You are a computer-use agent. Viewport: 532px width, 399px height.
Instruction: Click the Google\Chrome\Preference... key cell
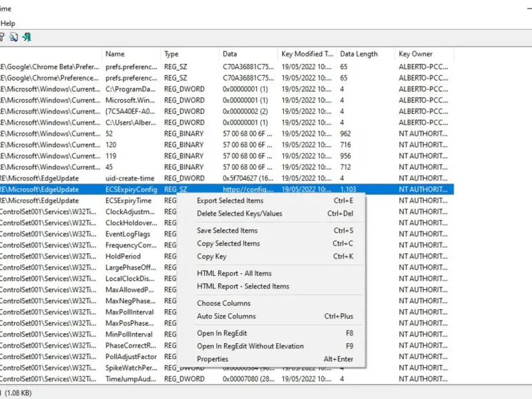click(x=50, y=78)
